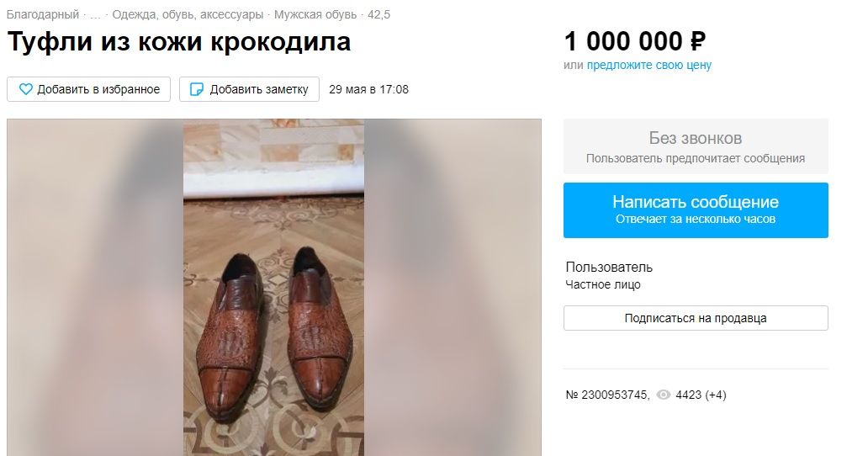Screen dimensions: 868x456
Task: Open the crocodile shoes photo
Action: [x=273, y=286]
